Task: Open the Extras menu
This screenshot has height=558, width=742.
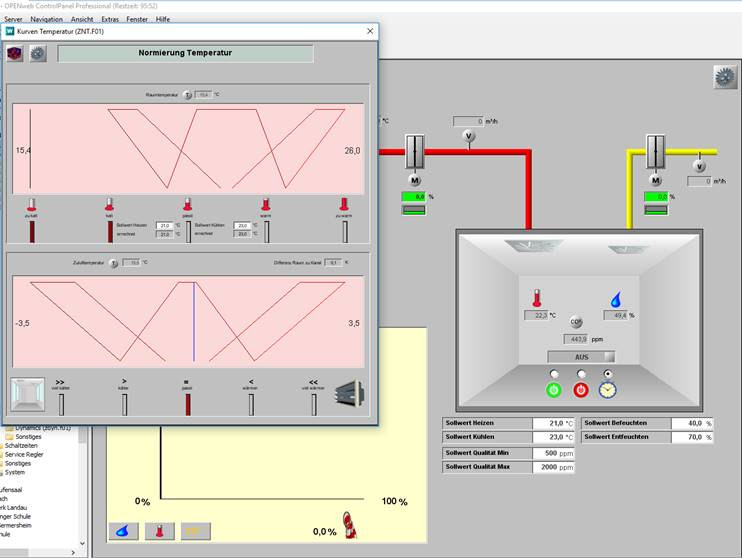Action: pos(110,19)
